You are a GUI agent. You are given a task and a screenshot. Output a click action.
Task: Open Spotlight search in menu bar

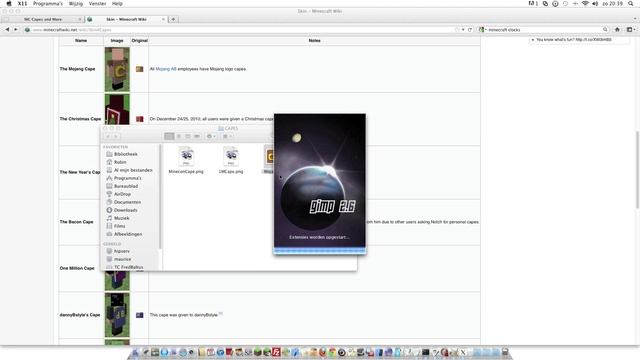coord(631,3)
